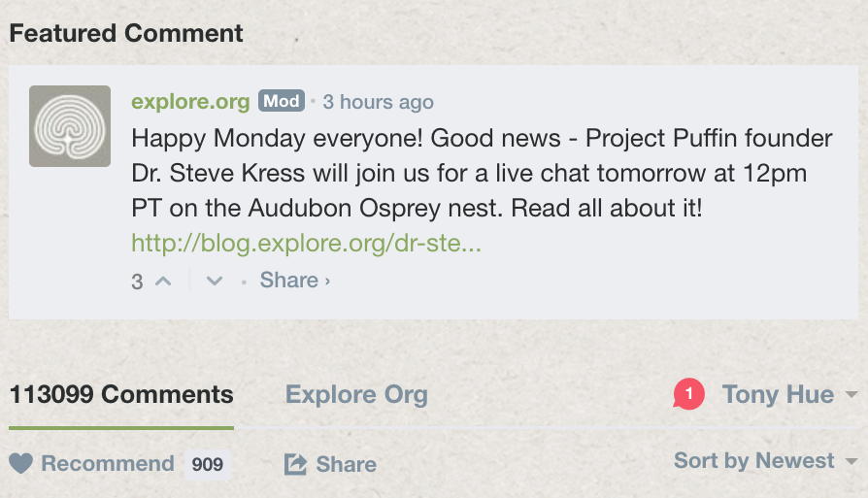The width and height of the screenshot is (868, 498).
Task: Click the share arrow icon beside Share
Action: (295, 464)
